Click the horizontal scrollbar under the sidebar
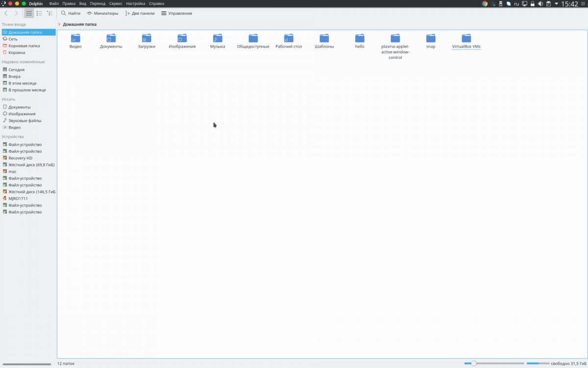The height and width of the screenshot is (368, 588). point(27,364)
